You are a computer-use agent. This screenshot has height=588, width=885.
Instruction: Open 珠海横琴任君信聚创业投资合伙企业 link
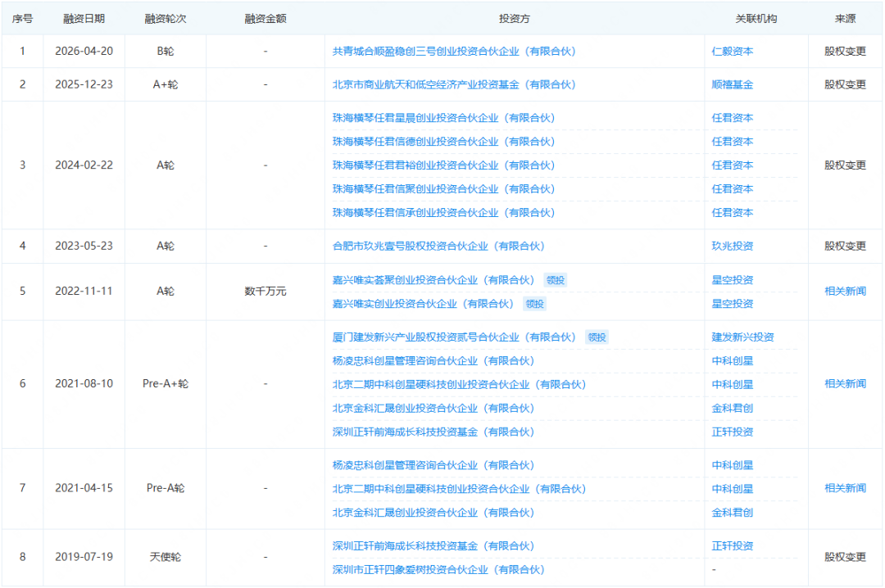click(x=443, y=189)
